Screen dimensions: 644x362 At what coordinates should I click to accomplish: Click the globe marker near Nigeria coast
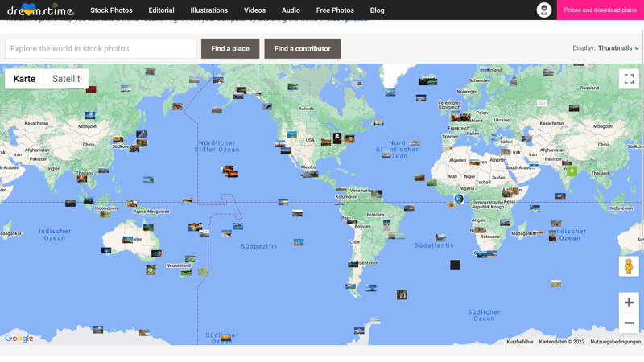coord(459,199)
